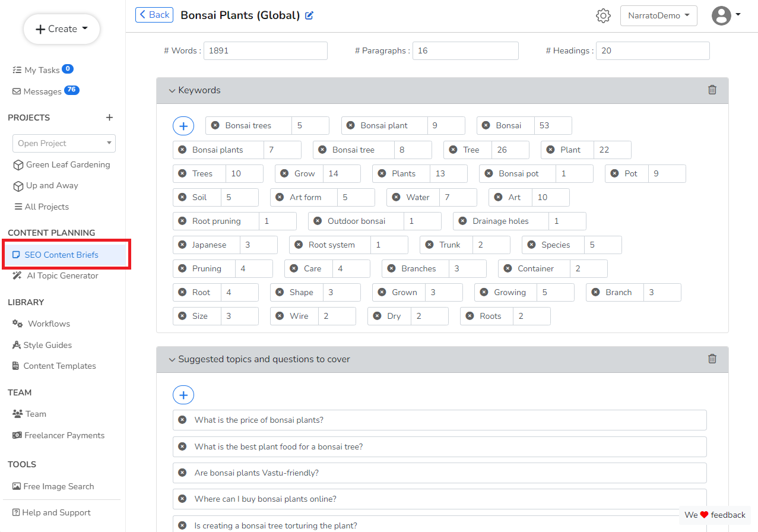The image size is (758, 532).
Task: View All Projects
Action: [42, 207]
